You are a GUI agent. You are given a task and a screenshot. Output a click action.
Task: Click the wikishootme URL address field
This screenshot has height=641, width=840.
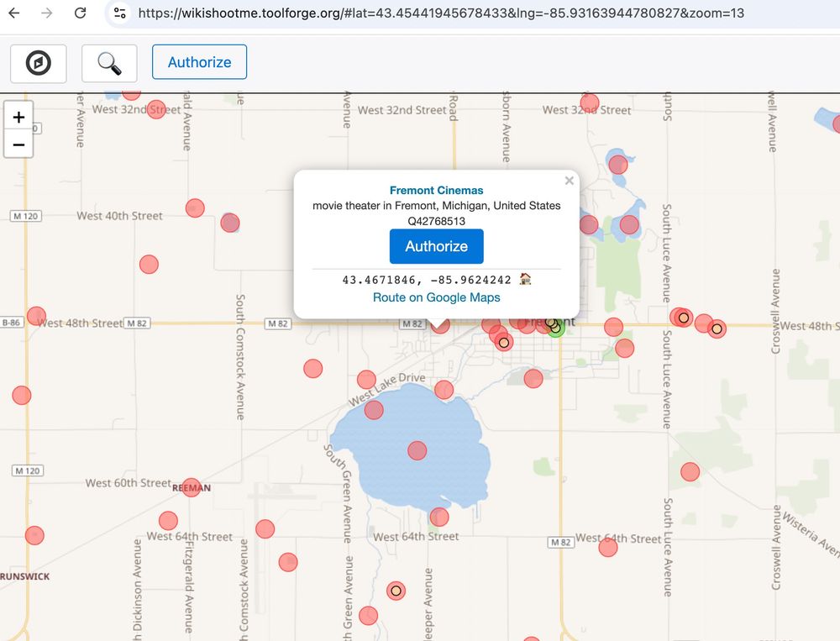pyautogui.click(x=441, y=13)
